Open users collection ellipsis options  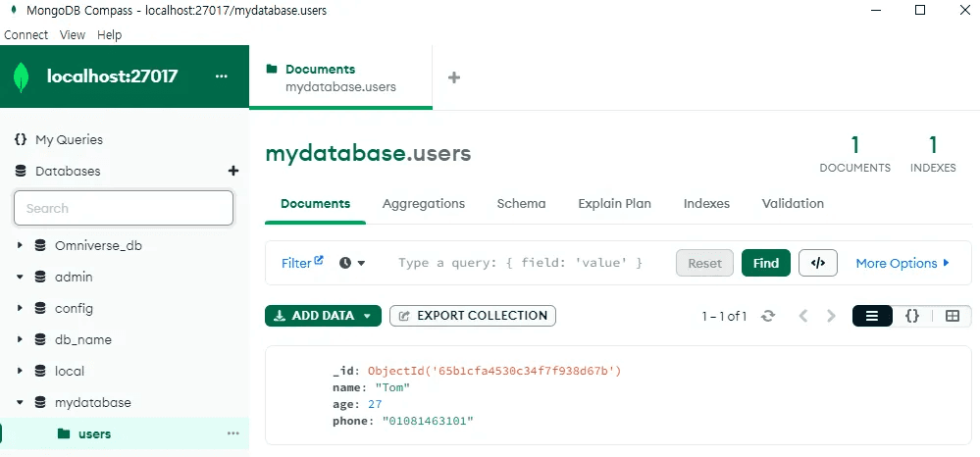[x=232, y=433]
